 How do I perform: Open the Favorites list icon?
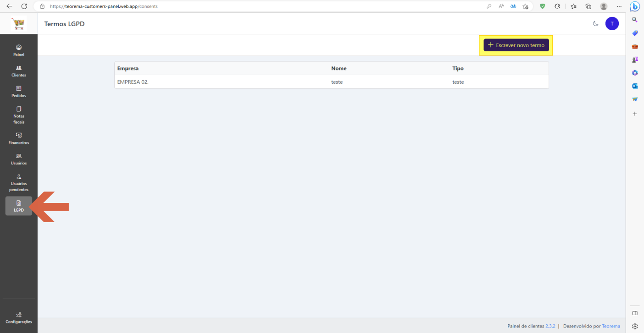[573, 6]
